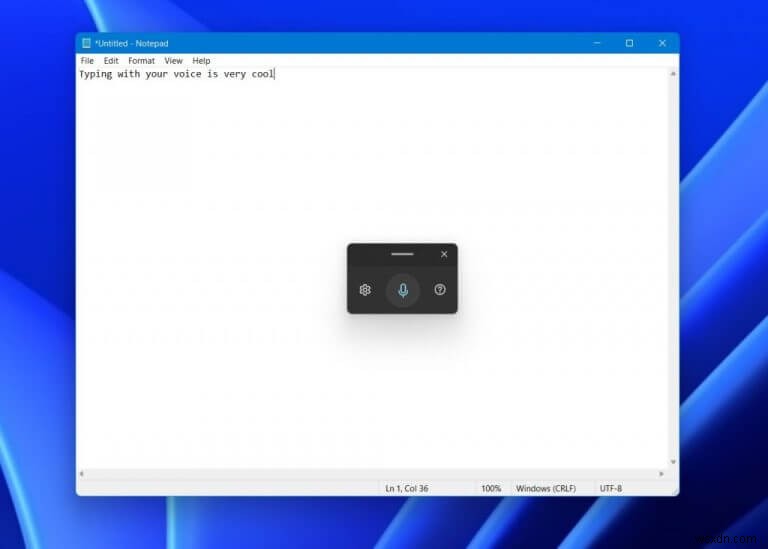Viewport: 768px width, 549px height.
Task: Open voice typing help question mark
Action: (440, 289)
